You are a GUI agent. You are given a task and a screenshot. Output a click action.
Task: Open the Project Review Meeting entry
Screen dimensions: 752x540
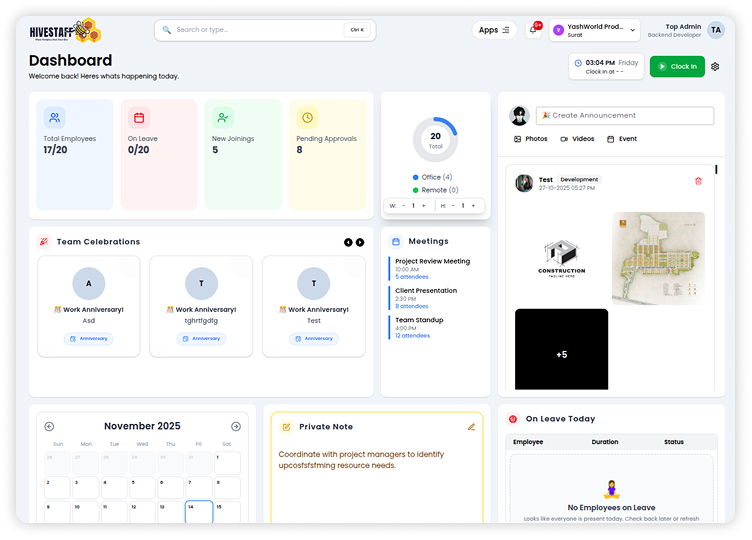[432, 261]
